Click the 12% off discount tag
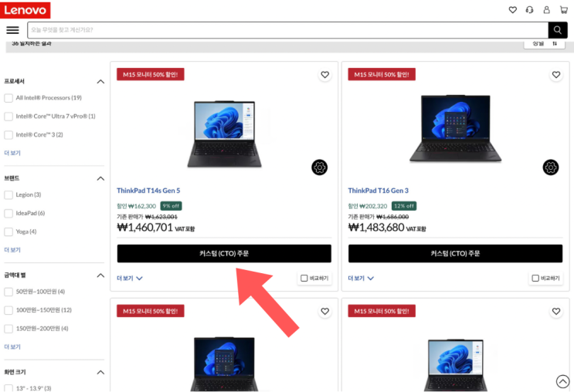 pos(404,206)
